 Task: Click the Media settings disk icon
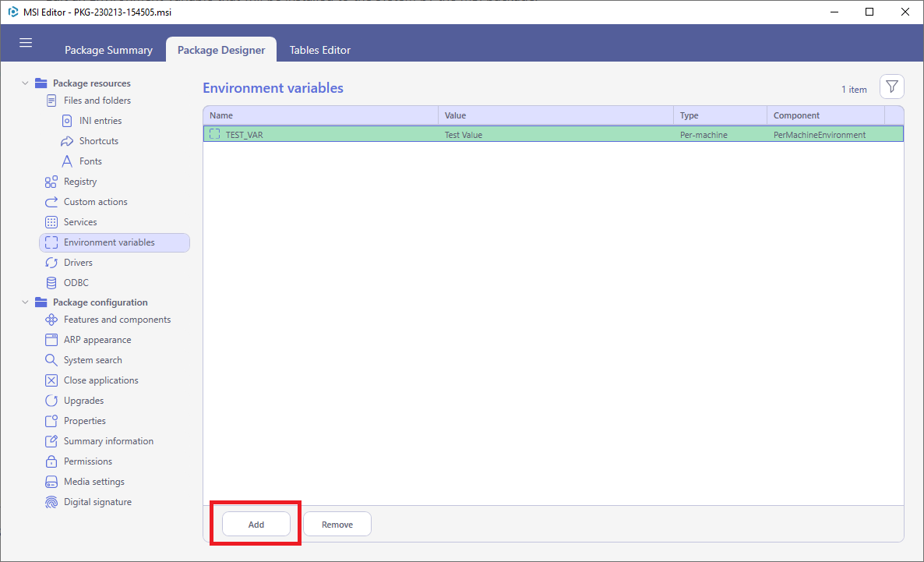(x=51, y=482)
